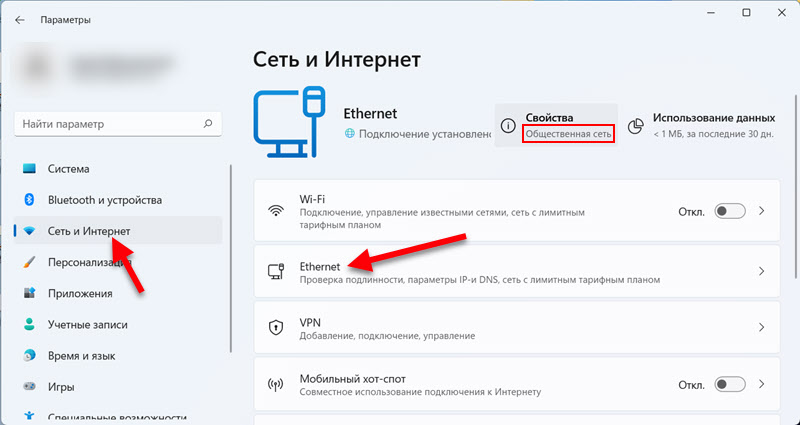Click the Wi-Fi signal icon
This screenshot has width=800, height=425.
tap(276, 211)
